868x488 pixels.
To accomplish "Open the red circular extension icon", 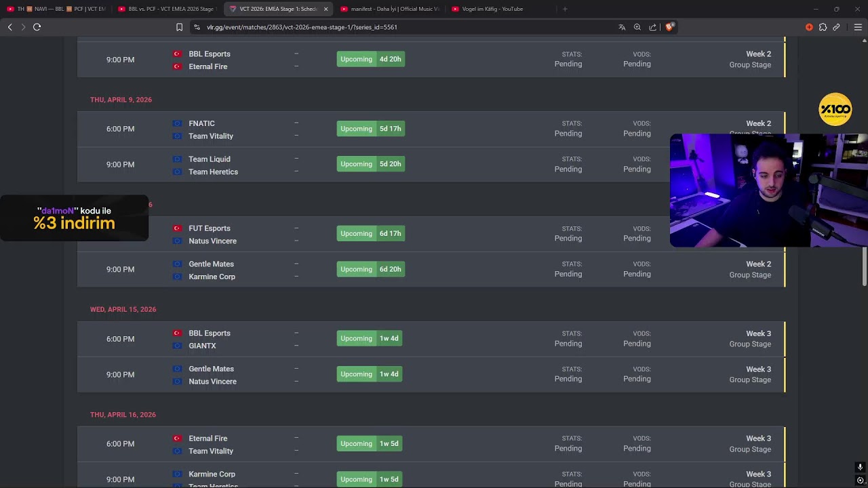I will (x=809, y=27).
